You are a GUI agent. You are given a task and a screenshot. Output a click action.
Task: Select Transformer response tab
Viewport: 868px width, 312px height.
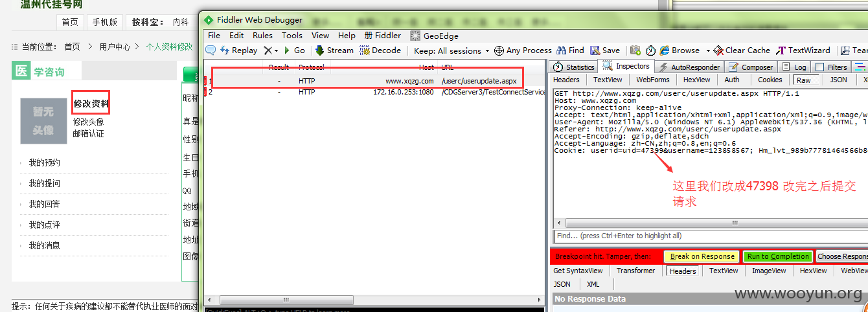click(635, 271)
